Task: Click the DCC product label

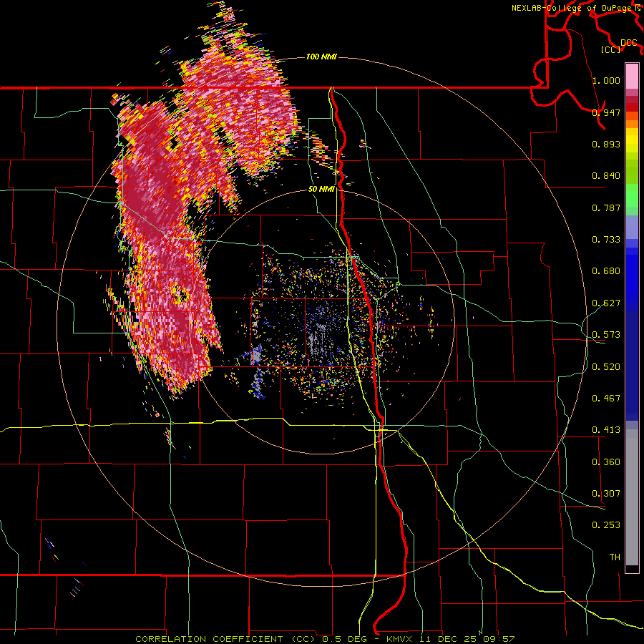Action: [x=628, y=43]
